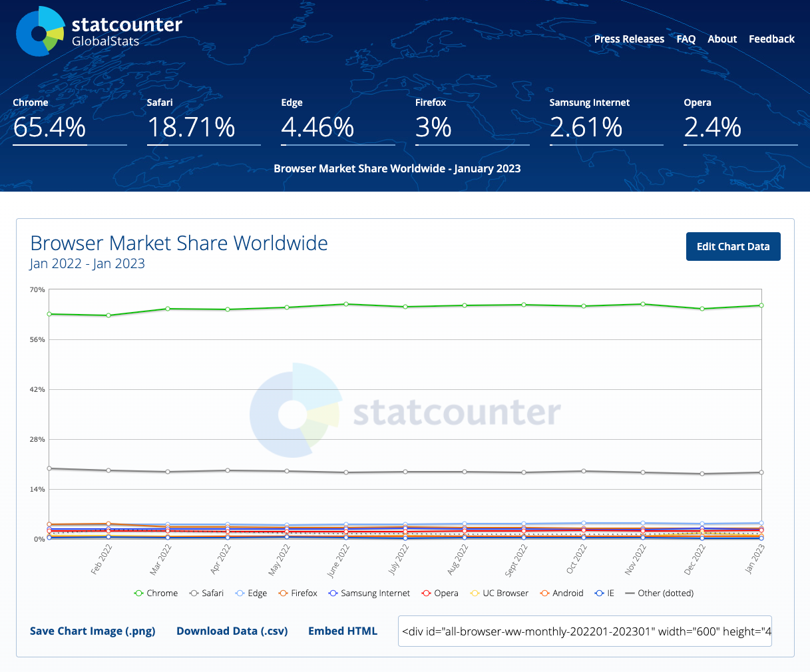The width and height of the screenshot is (810, 672).
Task: Save Chart Image as .png
Action: coord(93,631)
